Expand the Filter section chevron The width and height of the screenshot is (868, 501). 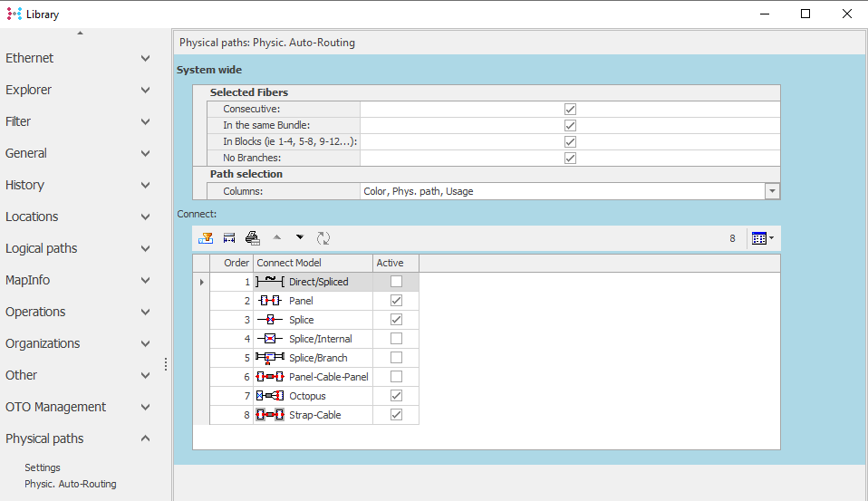145,121
